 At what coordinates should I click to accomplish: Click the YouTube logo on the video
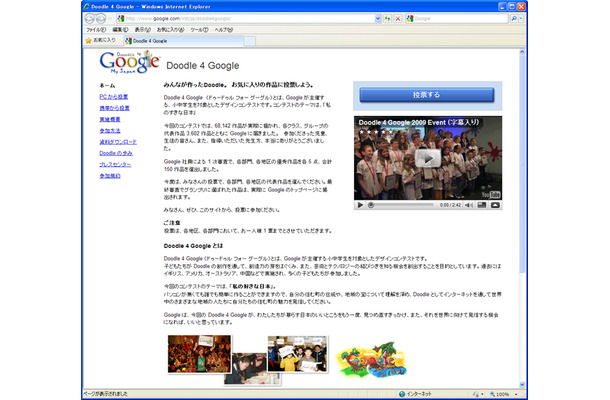tap(491, 195)
